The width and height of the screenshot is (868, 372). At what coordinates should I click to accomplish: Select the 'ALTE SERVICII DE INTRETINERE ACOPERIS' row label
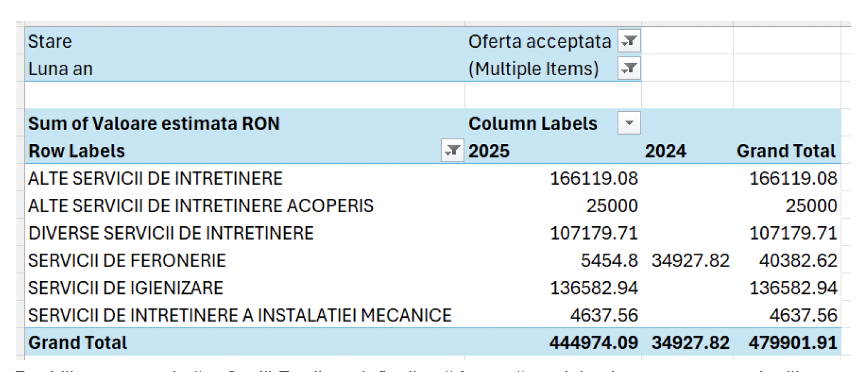201,206
